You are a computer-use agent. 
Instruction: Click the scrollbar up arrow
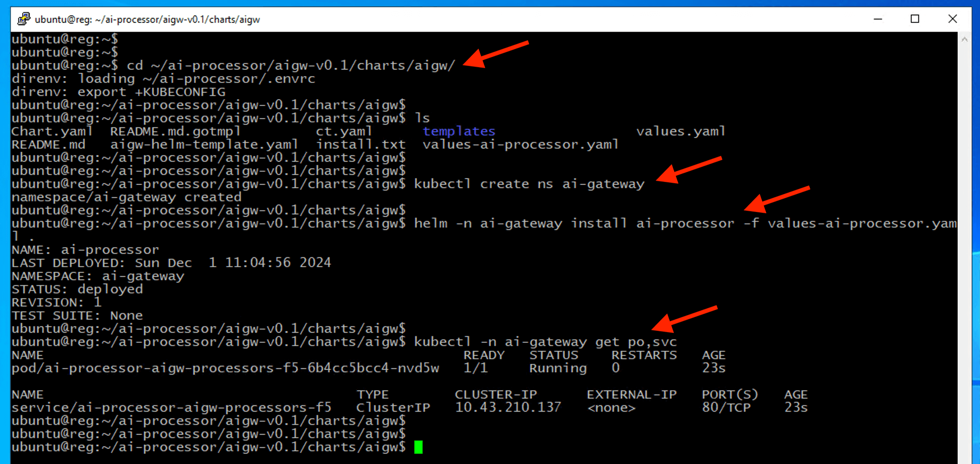click(965, 39)
